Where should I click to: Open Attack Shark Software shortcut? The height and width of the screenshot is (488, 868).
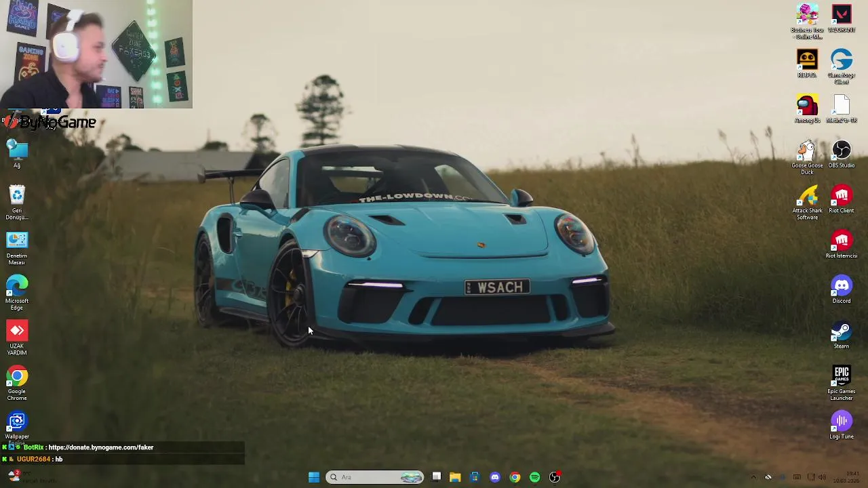[x=807, y=202]
